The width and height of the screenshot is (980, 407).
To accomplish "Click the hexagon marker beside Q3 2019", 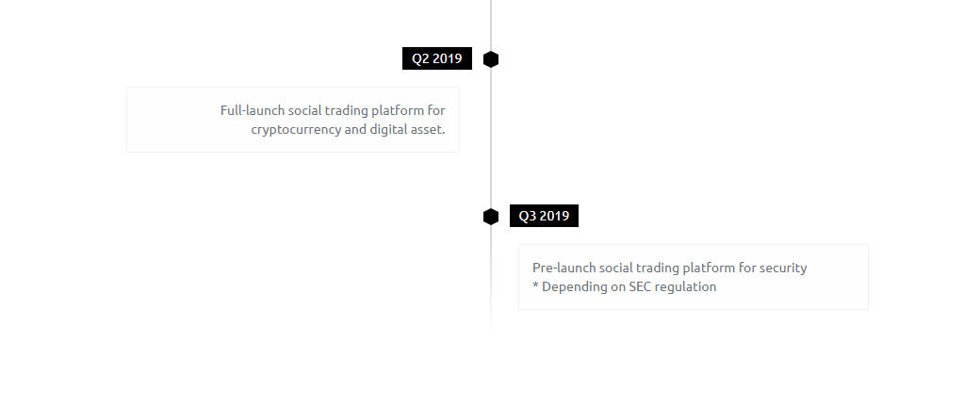I will (491, 217).
